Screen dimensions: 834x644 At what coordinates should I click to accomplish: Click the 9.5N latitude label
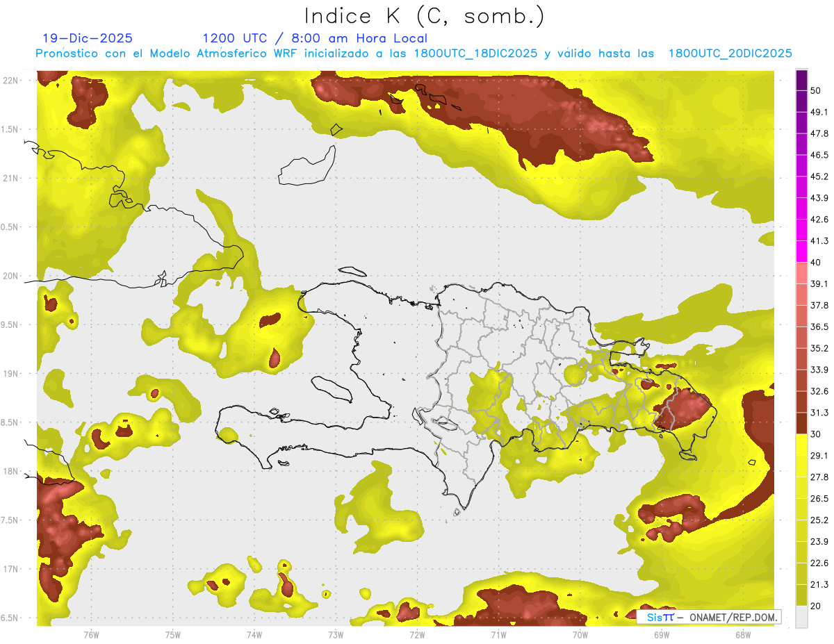click(10, 324)
